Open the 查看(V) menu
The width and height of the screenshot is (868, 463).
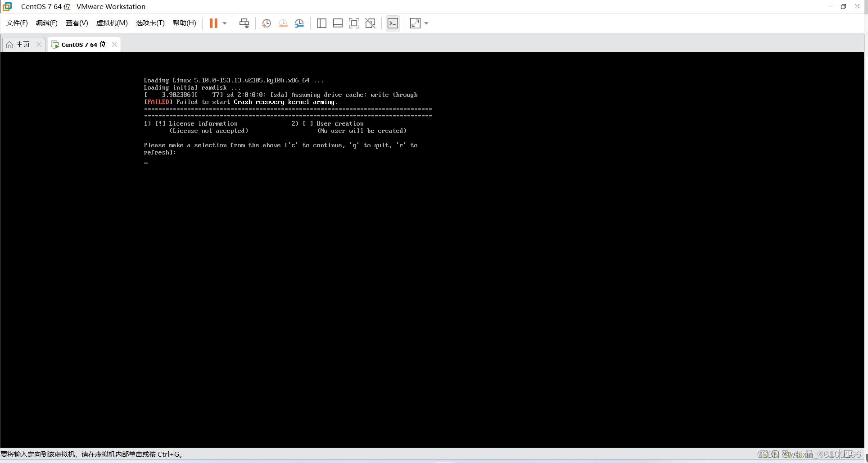pyautogui.click(x=77, y=23)
